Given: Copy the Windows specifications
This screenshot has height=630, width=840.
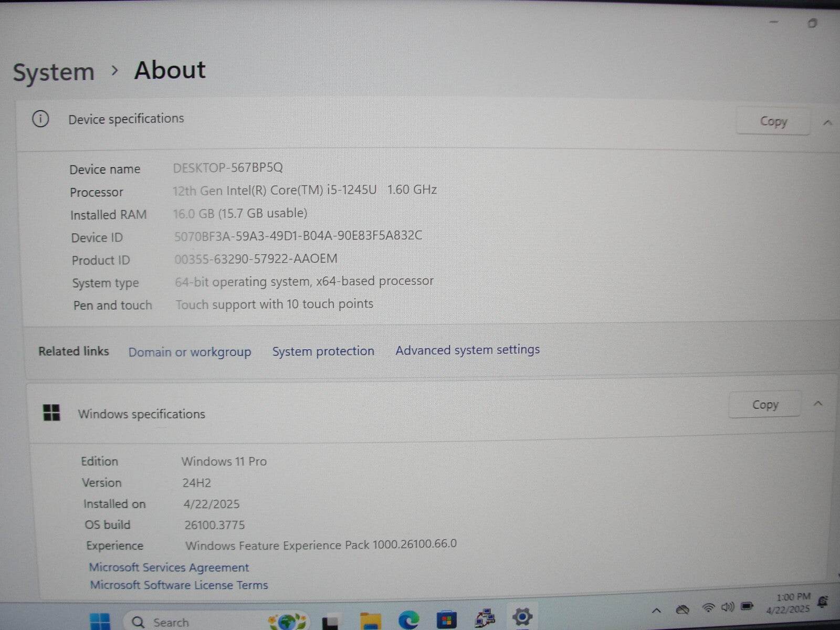Looking at the screenshot, I should [x=765, y=405].
